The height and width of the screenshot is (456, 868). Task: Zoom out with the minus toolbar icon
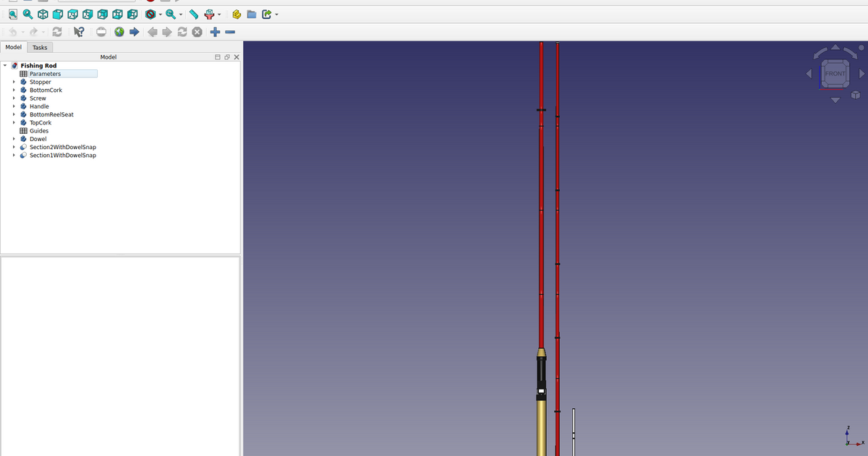pos(230,32)
